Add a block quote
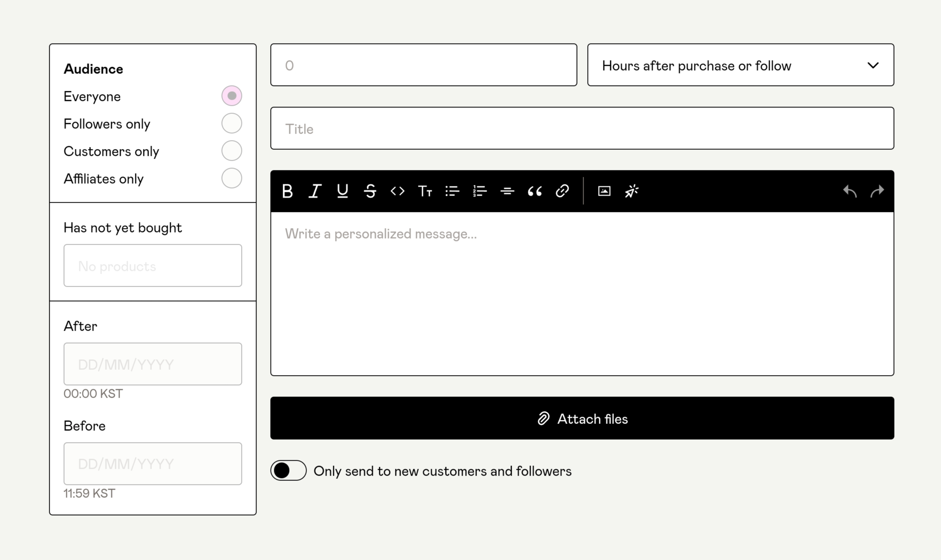Viewport: 941px width, 560px height. point(535,191)
